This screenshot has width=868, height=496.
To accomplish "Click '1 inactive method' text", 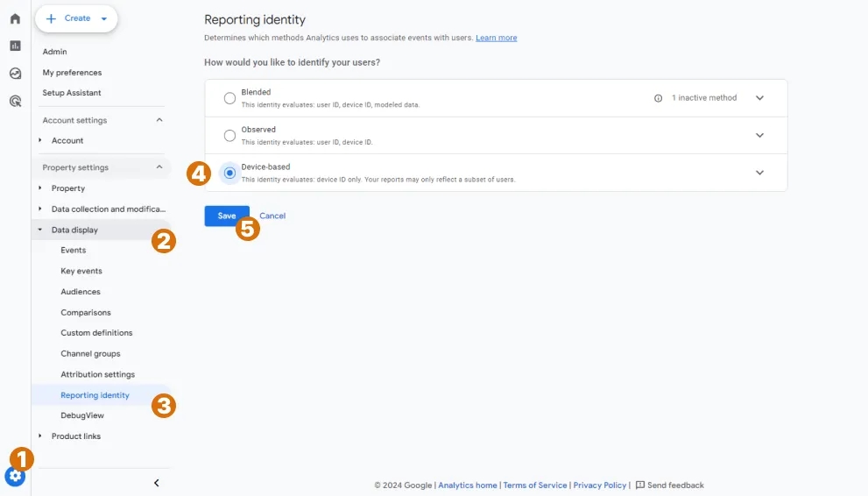I will [x=704, y=97].
